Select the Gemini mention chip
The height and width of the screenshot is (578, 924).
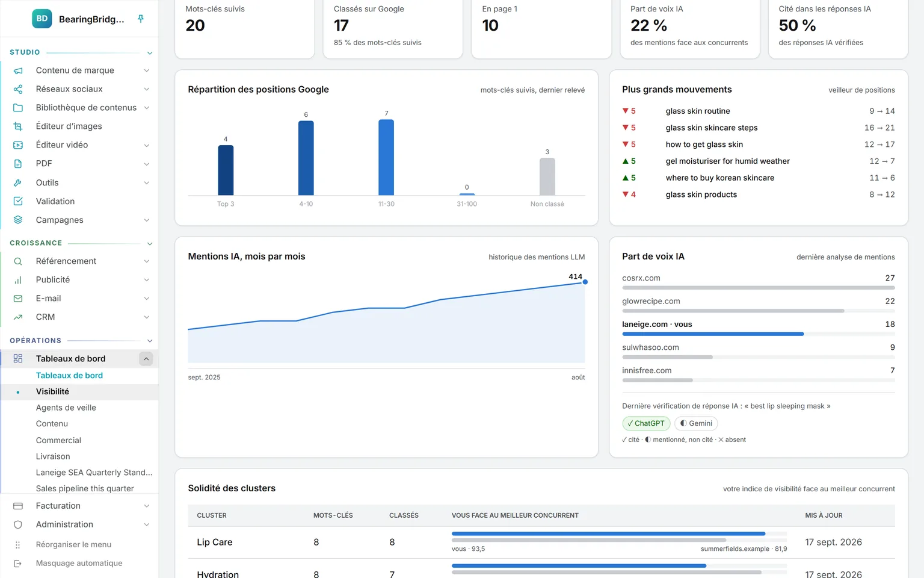[696, 423]
